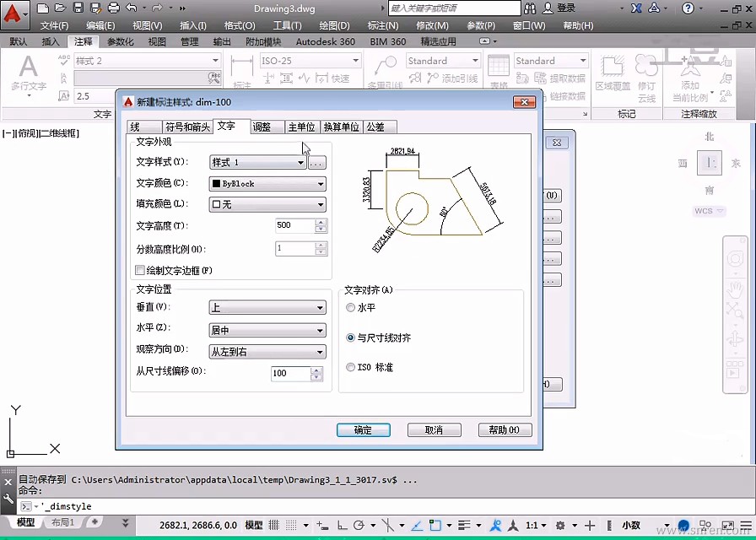Click the Save floppy disk icon
Viewport: 756px width, 540px height.
coord(78,8)
